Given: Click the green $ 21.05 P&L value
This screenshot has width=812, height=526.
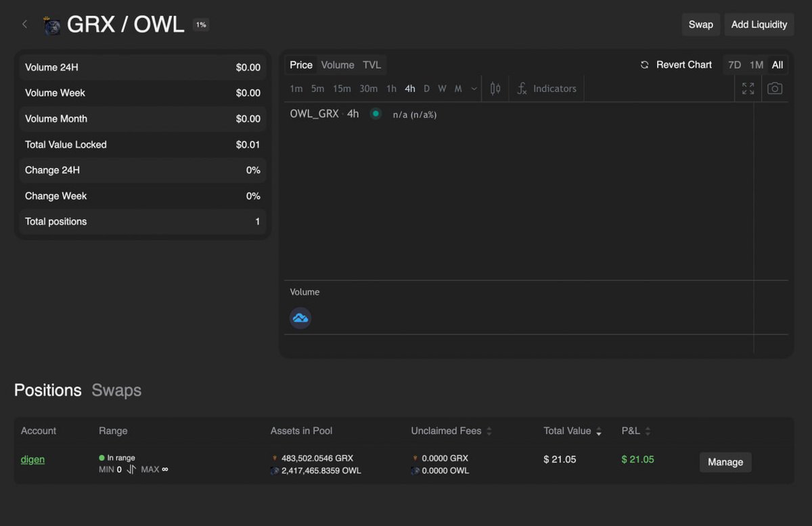Looking at the screenshot, I should 637,460.
